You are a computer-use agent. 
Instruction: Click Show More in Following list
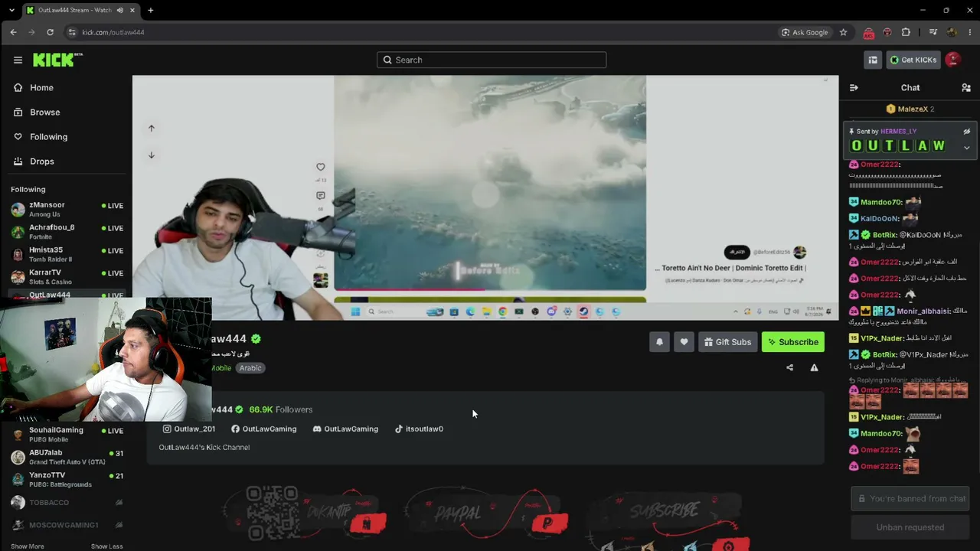pos(27,546)
